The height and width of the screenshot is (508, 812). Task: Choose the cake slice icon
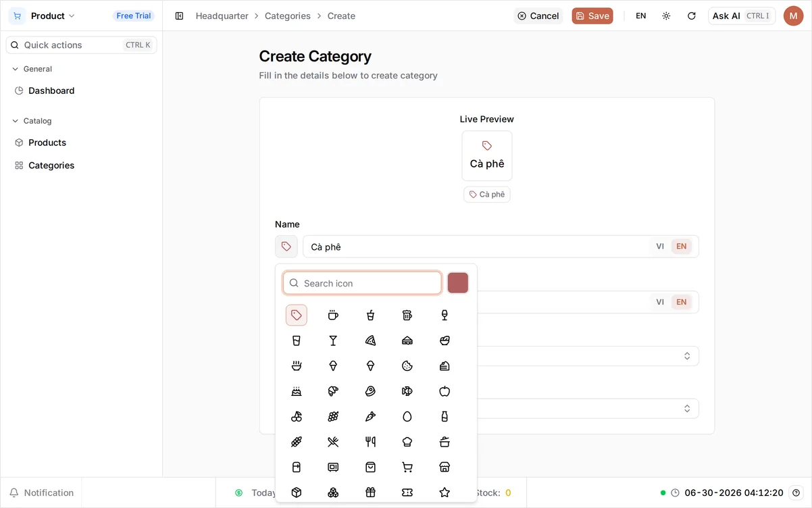click(445, 366)
